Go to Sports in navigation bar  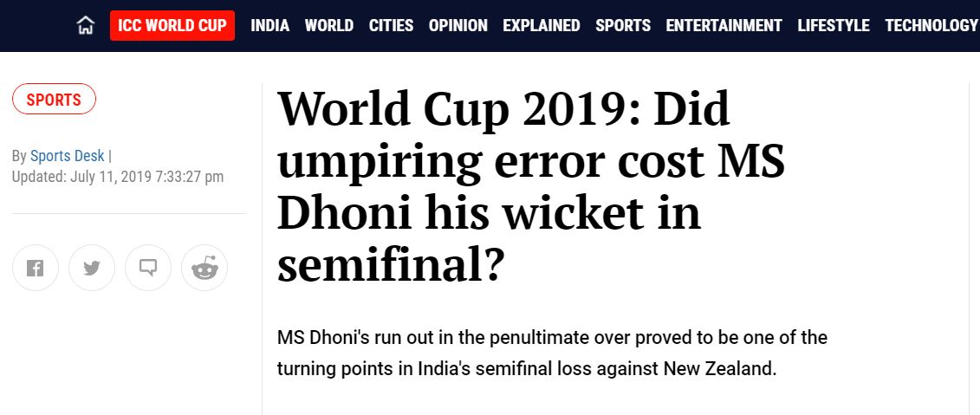623,26
